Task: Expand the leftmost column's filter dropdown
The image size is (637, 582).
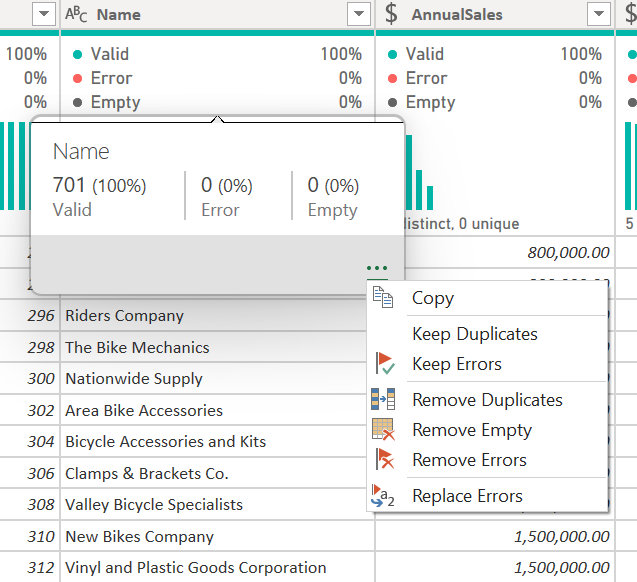Action: pyautogui.click(x=44, y=14)
